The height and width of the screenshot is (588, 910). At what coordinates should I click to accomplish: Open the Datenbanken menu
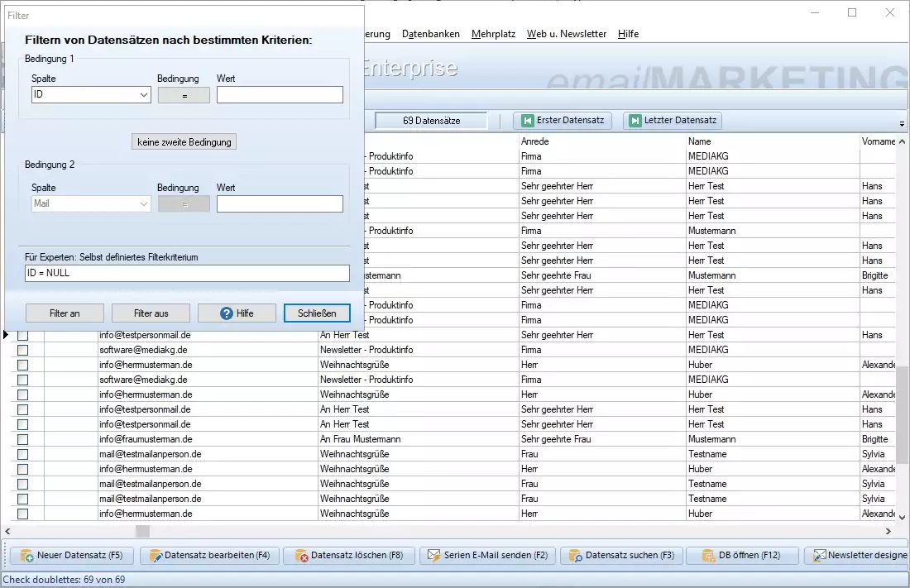430,34
